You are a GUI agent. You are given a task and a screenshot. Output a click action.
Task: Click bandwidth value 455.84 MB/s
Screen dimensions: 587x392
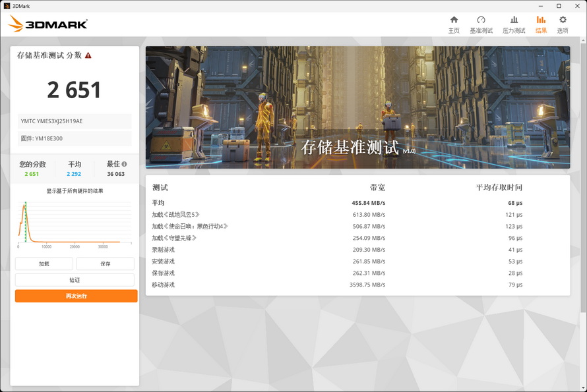click(x=369, y=203)
